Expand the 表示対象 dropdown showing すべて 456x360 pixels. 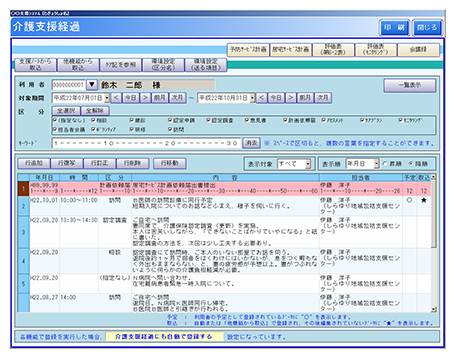tap(308, 164)
